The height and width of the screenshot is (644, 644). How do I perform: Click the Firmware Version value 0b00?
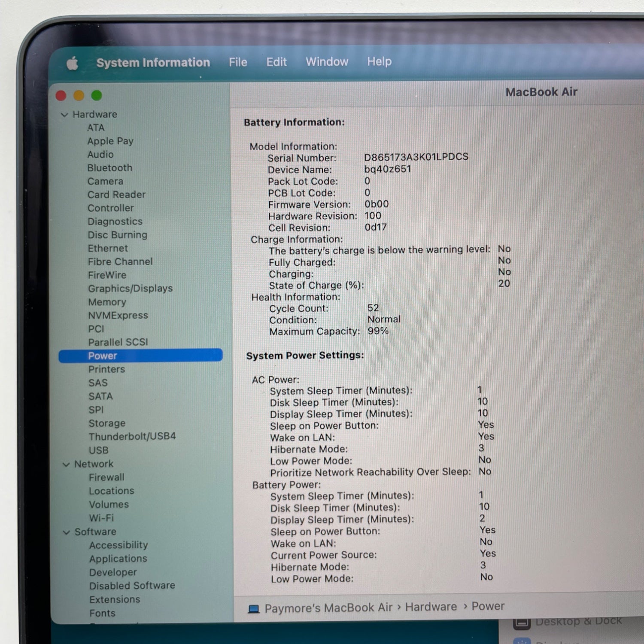pyautogui.click(x=377, y=204)
